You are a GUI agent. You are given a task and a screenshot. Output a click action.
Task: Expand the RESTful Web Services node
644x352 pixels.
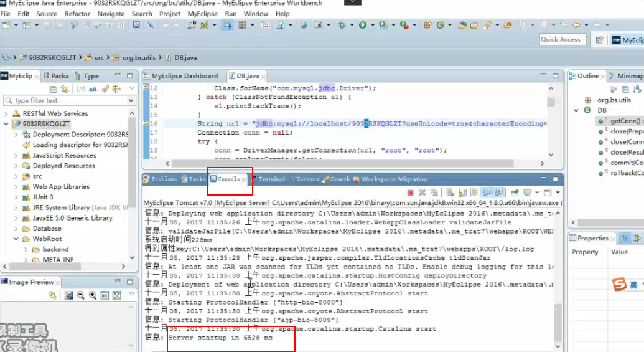tap(6, 113)
